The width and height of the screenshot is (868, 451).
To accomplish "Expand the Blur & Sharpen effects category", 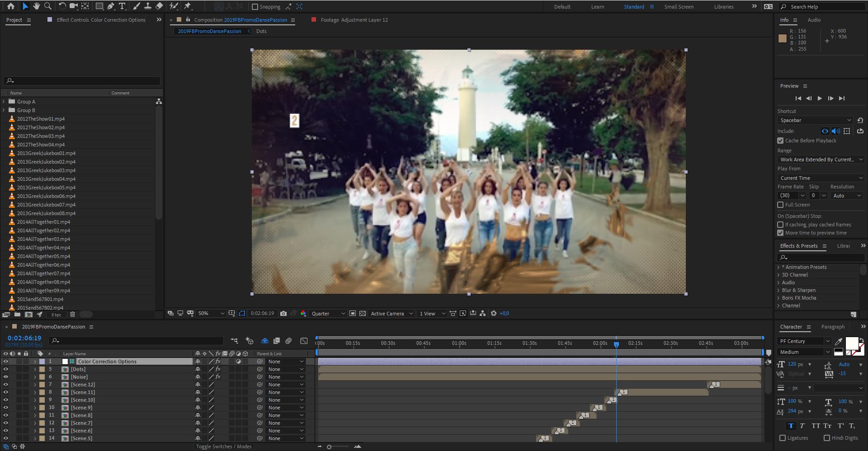I will (x=778, y=291).
